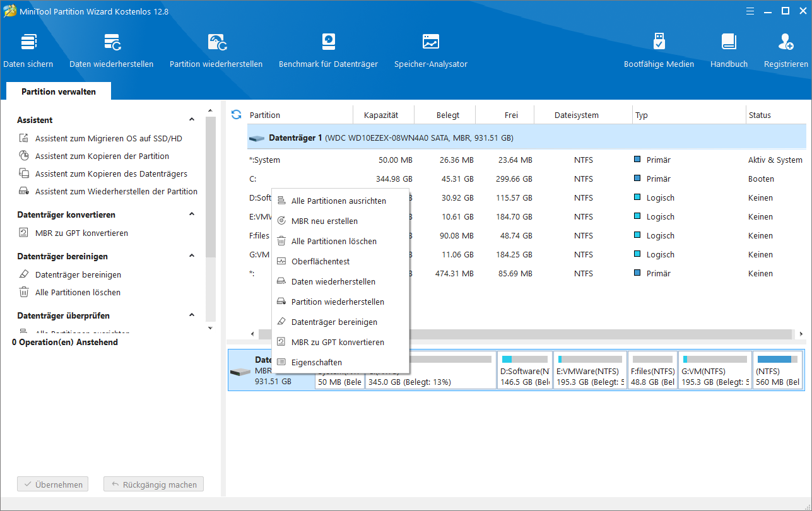Open Bootfähige Medien builder
Image resolution: width=812 pixels, height=511 pixels.
pos(659,50)
